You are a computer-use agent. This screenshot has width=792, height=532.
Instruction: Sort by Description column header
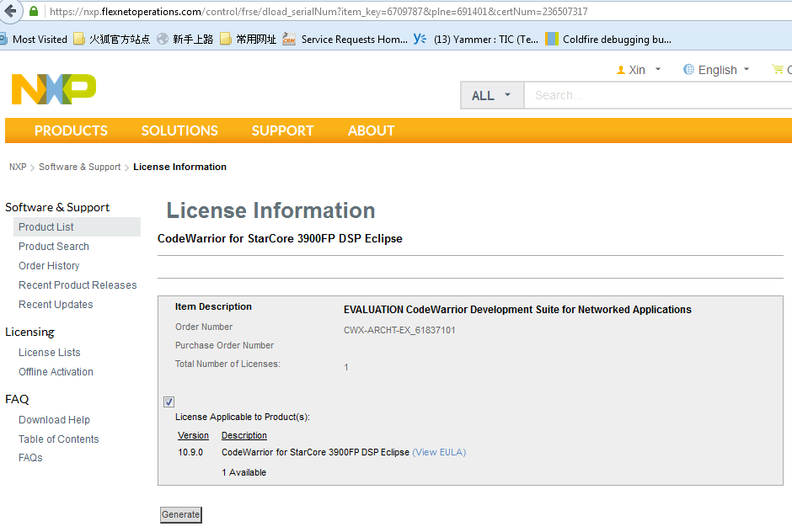[x=244, y=435]
